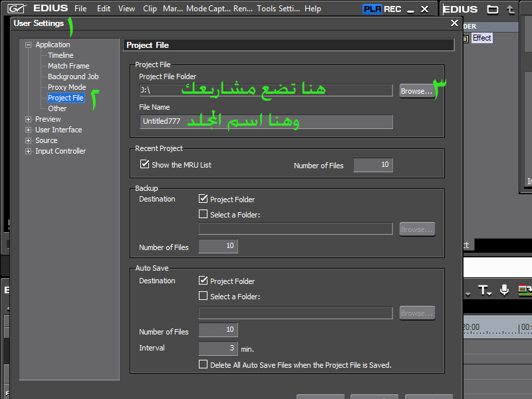Screen dimensions: 532x399
Task: Click Browse button in Backup section
Action: pyautogui.click(x=417, y=229)
